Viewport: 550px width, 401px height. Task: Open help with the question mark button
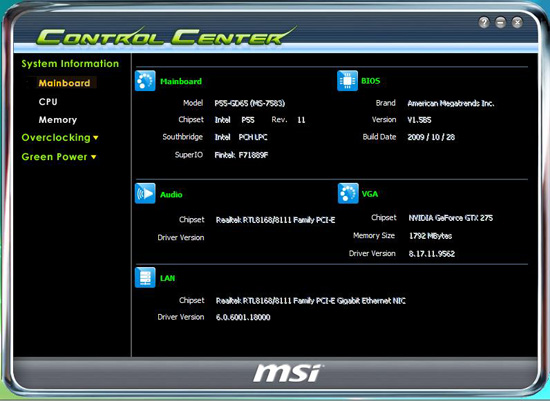coord(484,23)
